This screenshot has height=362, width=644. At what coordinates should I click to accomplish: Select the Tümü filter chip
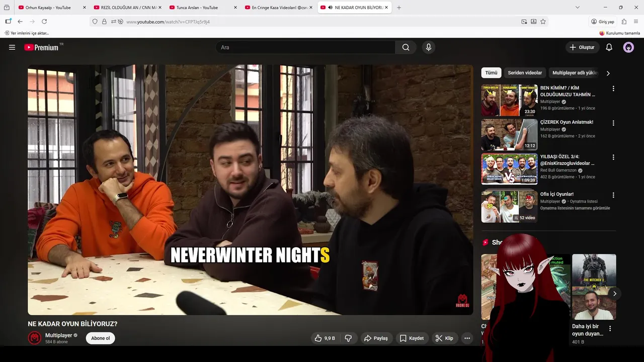(491, 73)
